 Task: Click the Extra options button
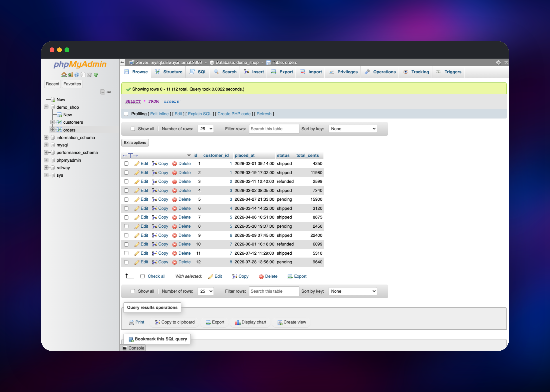pos(135,143)
